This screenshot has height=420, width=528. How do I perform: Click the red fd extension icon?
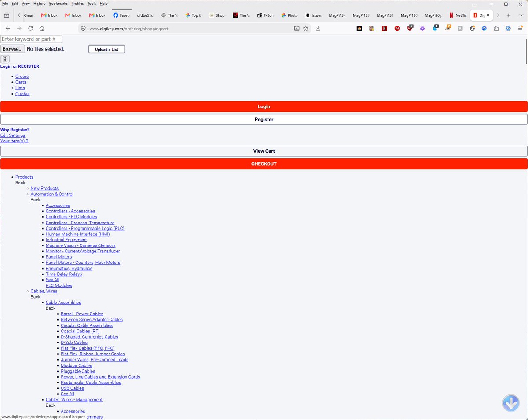(x=397, y=28)
